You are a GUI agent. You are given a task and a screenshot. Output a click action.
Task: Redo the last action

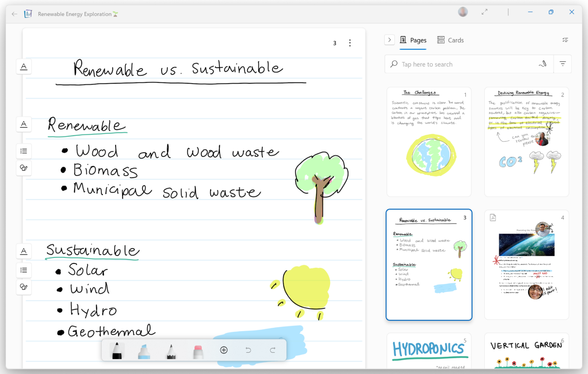[272, 350]
